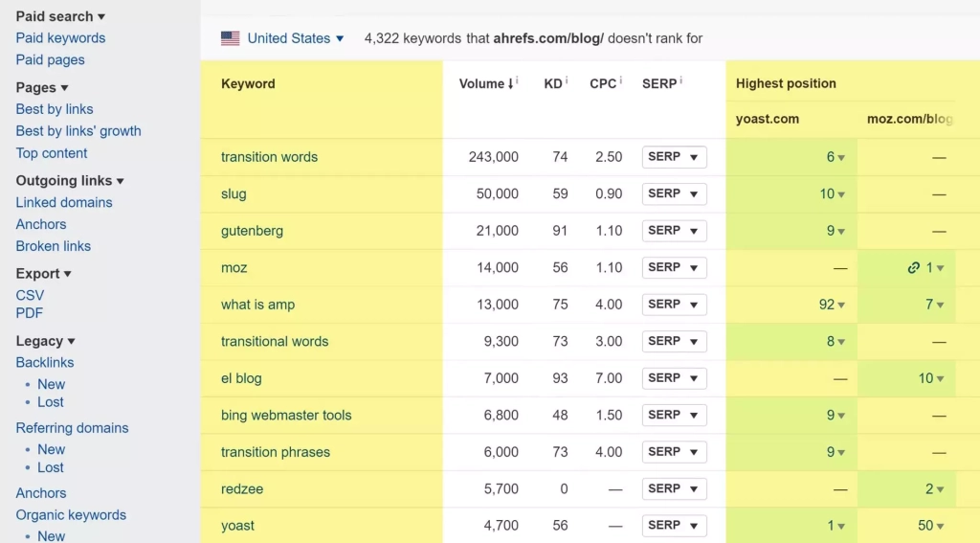Screen dimensions: 980x543
Task: Open SERP dropdown for transition words
Action: pyautogui.click(x=675, y=157)
